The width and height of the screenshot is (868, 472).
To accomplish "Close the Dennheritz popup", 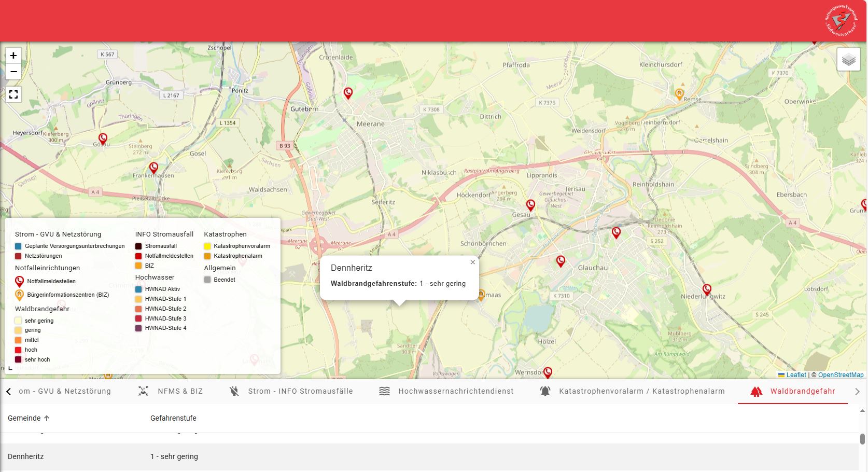I will tap(472, 262).
